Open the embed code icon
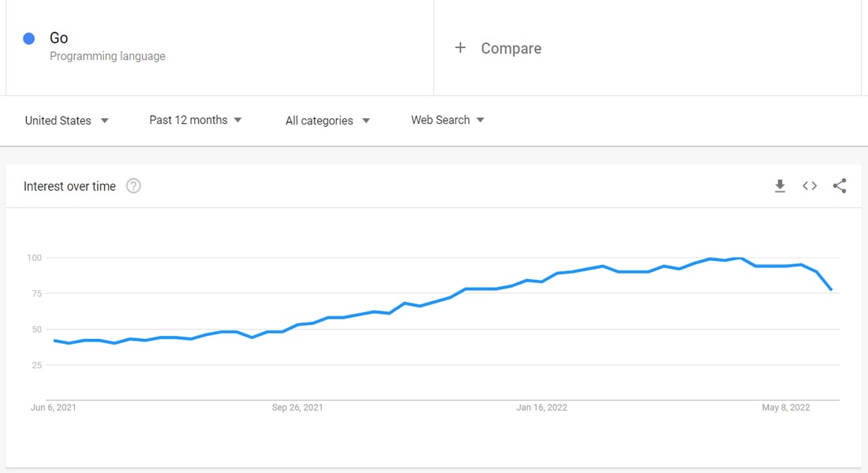Screen dimensions: 868x473 pos(810,186)
